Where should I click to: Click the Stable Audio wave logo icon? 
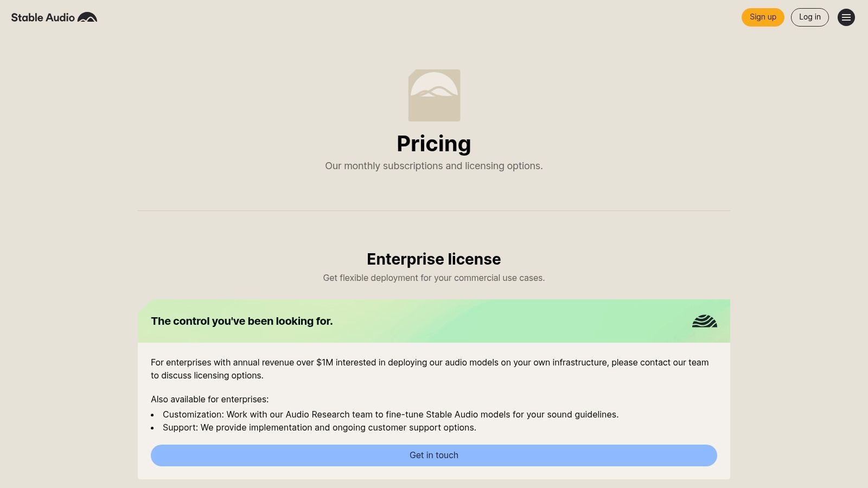(87, 17)
